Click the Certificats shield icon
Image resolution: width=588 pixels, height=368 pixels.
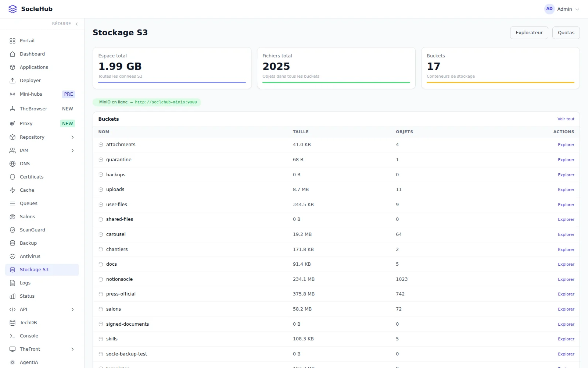pos(12,177)
